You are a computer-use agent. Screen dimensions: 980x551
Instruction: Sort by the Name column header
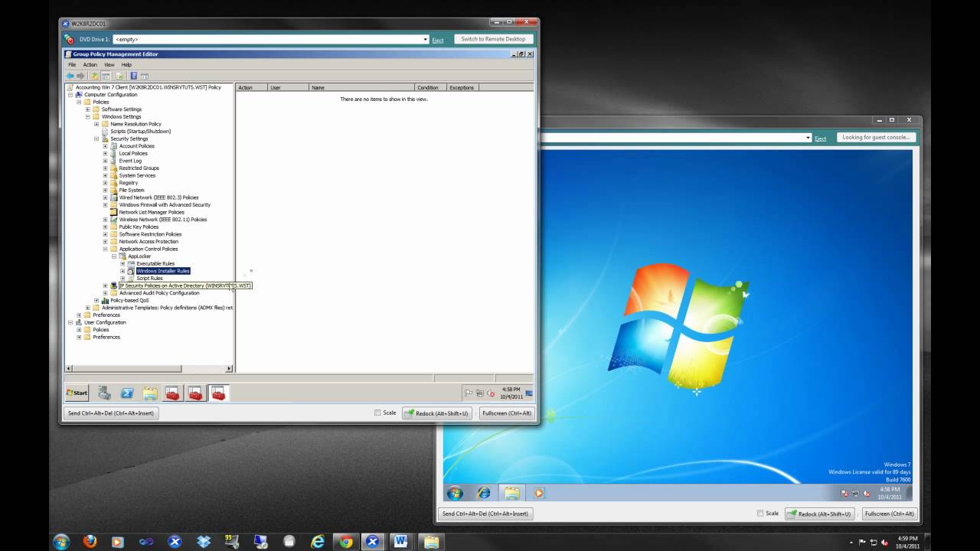[361, 88]
